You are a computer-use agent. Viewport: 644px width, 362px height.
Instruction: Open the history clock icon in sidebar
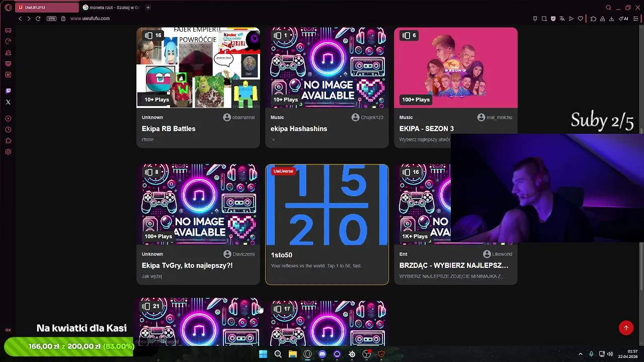coord(8,130)
